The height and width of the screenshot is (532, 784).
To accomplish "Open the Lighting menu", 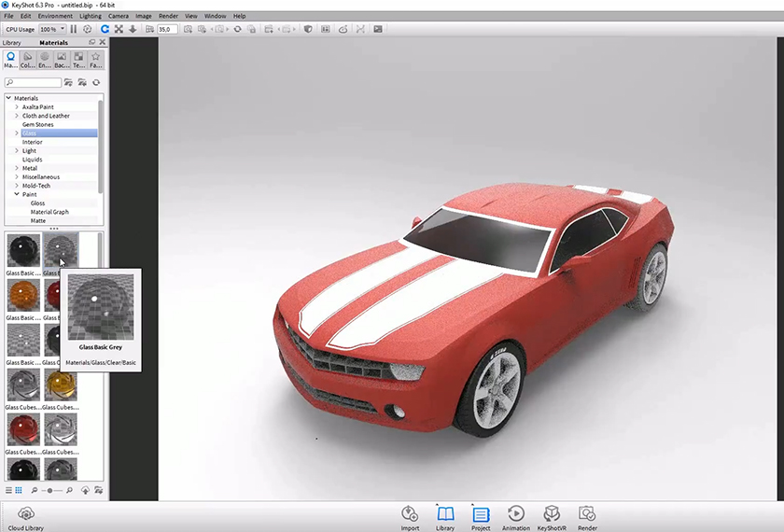I will [x=91, y=16].
